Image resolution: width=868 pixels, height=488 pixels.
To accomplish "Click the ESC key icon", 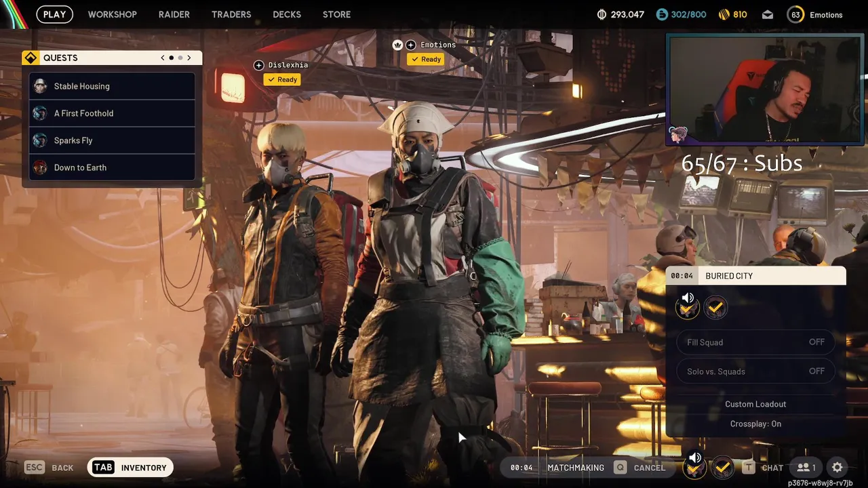I will tap(35, 468).
